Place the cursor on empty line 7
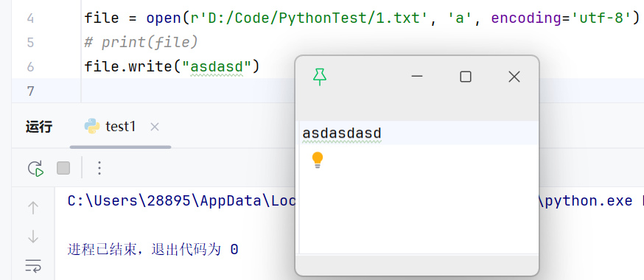The height and width of the screenshot is (280, 644). pyautogui.click(x=362, y=91)
